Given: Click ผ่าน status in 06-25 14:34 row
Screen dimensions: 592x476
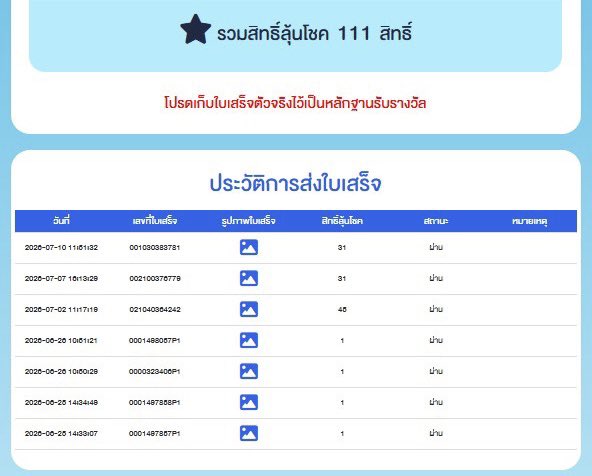Looking at the screenshot, I should [436, 402].
